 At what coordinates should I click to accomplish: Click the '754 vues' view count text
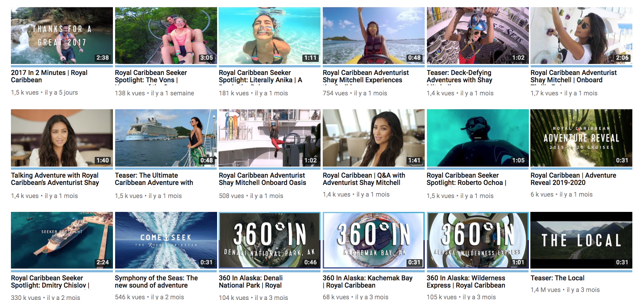(x=335, y=93)
